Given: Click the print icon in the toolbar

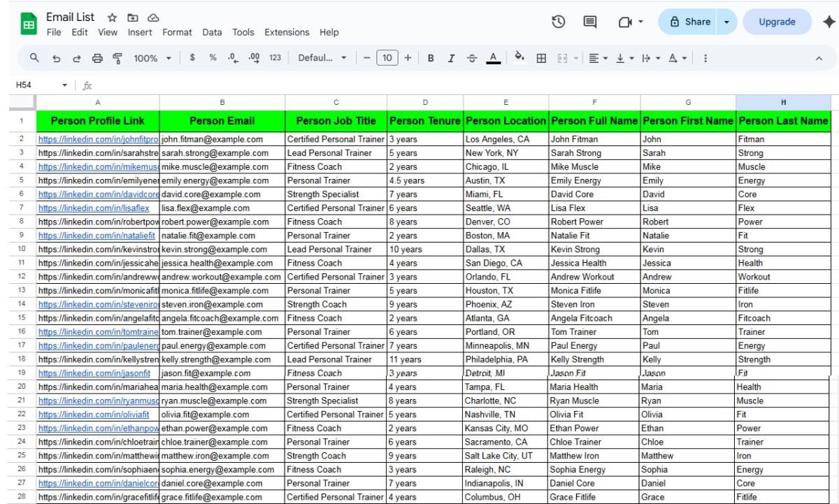Looking at the screenshot, I should click(x=93, y=59).
